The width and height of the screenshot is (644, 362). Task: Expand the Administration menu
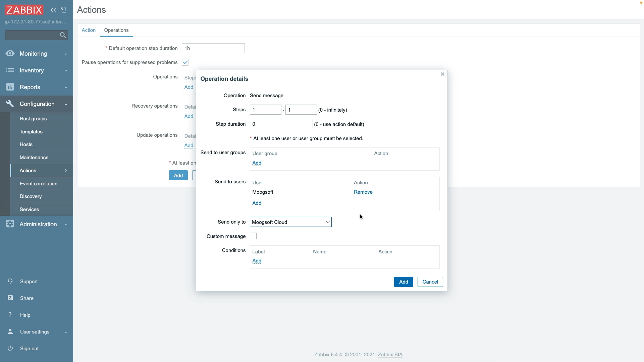pos(66,224)
